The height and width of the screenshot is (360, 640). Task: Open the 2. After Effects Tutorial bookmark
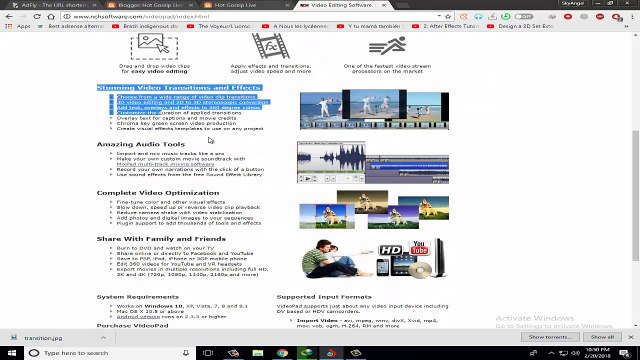point(446,26)
